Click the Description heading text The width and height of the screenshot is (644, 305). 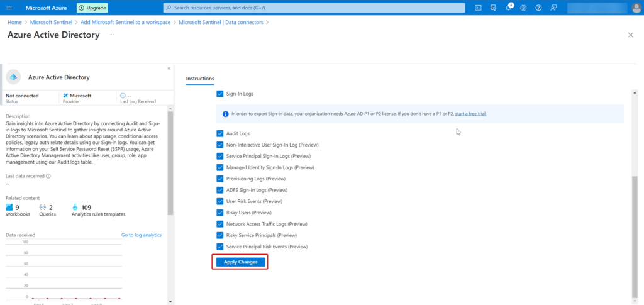pyautogui.click(x=18, y=116)
